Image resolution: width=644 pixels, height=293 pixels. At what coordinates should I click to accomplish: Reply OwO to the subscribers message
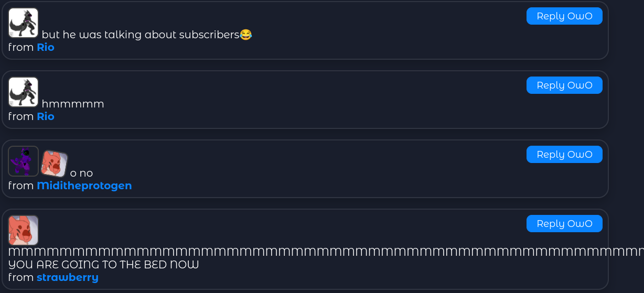pyautogui.click(x=564, y=16)
